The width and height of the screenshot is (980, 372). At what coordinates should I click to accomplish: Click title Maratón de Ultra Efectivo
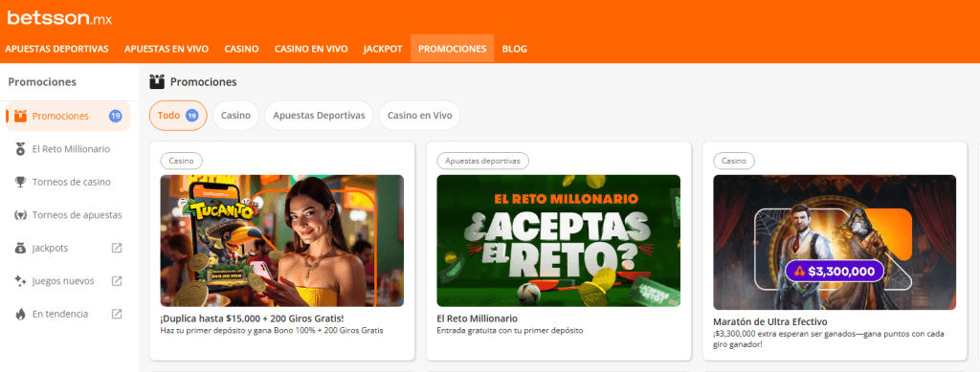tap(770, 322)
